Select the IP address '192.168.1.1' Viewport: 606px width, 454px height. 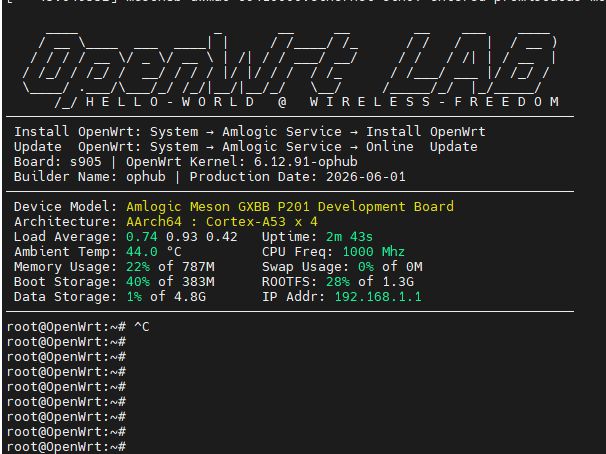coord(378,297)
